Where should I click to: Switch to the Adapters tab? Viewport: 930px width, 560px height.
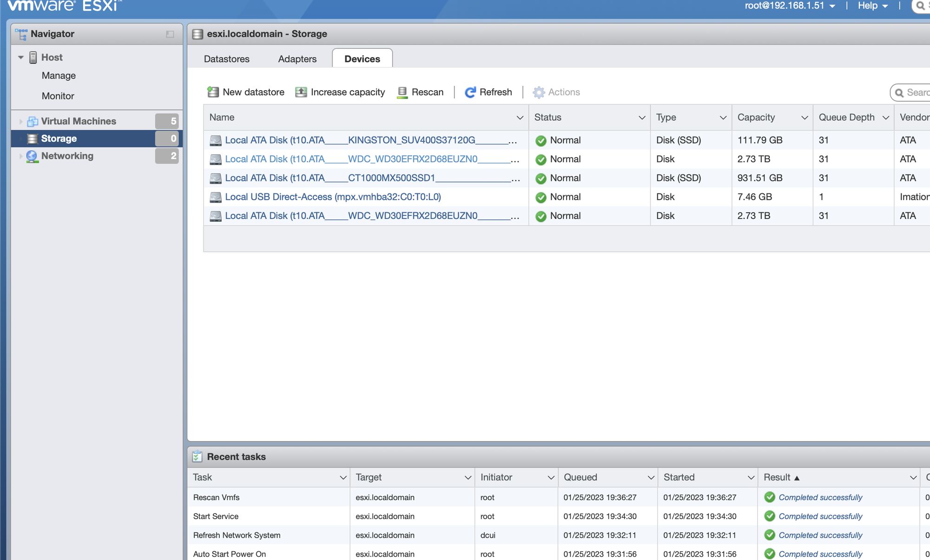coord(297,59)
